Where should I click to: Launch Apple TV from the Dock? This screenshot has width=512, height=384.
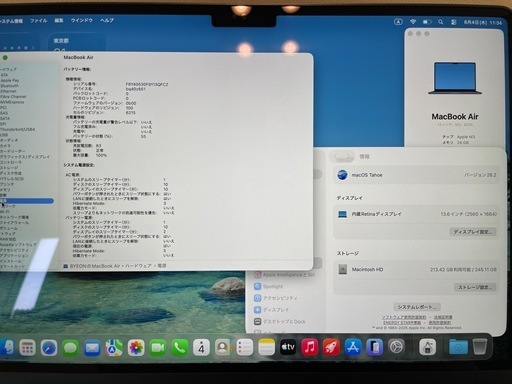coord(288,347)
